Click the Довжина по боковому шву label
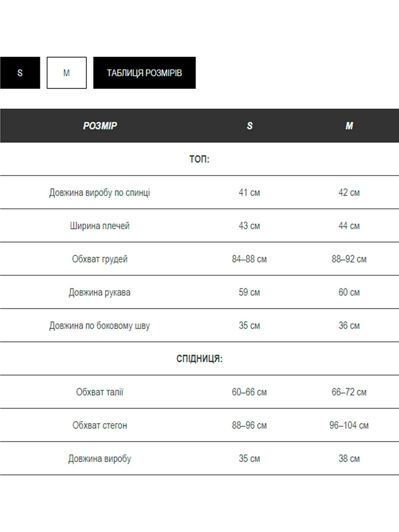The image size is (399, 532). (x=100, y=325)
